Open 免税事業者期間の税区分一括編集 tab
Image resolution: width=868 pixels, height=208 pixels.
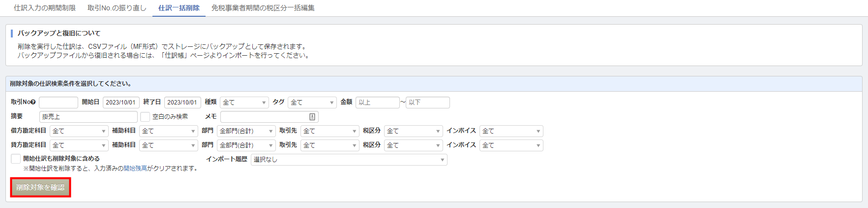pos(263,8)
